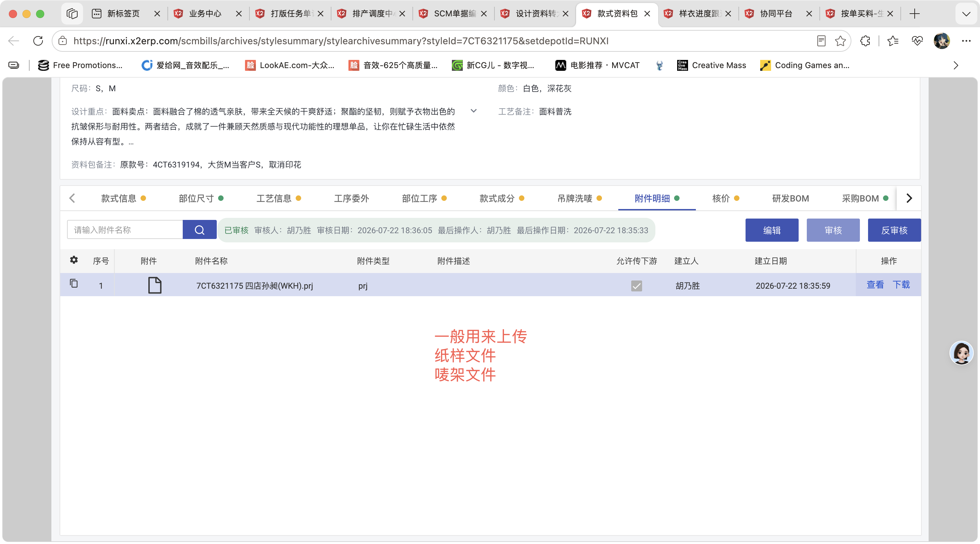Click the 反审核 button
Screen dimensions: 980x544
pyautogui.click(x=894, y=230)
